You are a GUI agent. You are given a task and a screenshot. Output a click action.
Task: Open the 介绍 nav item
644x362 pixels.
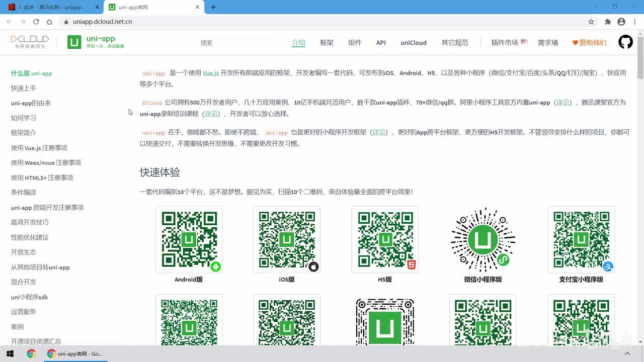[x=298, y=43]
